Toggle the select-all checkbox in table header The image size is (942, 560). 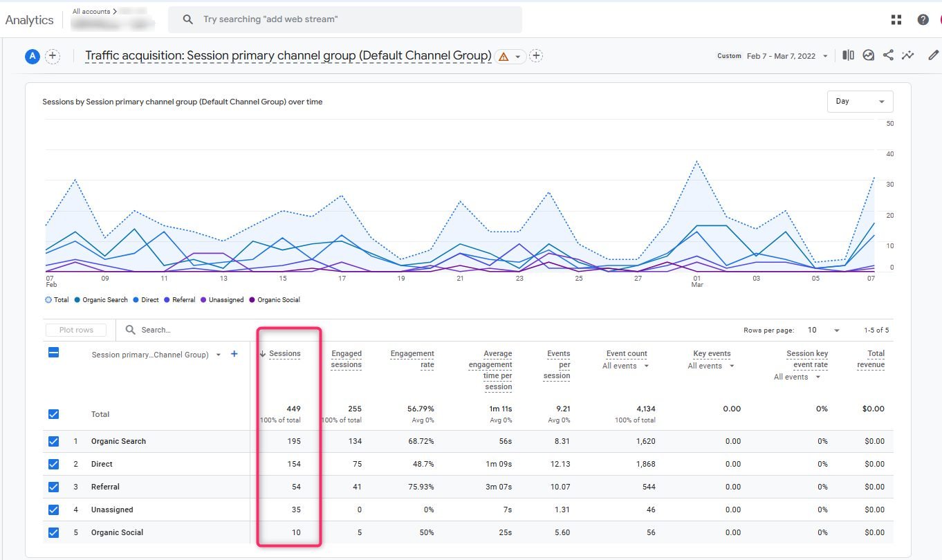(53, 353)
